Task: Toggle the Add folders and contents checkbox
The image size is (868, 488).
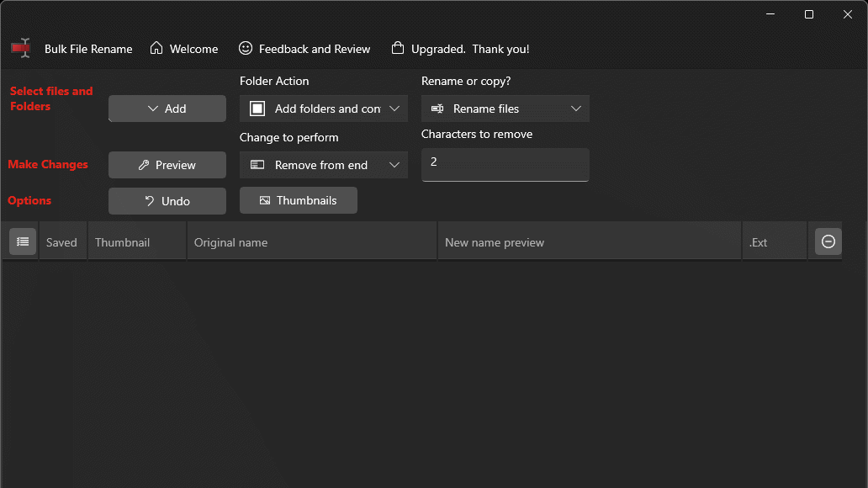Action: click(257, 109)
